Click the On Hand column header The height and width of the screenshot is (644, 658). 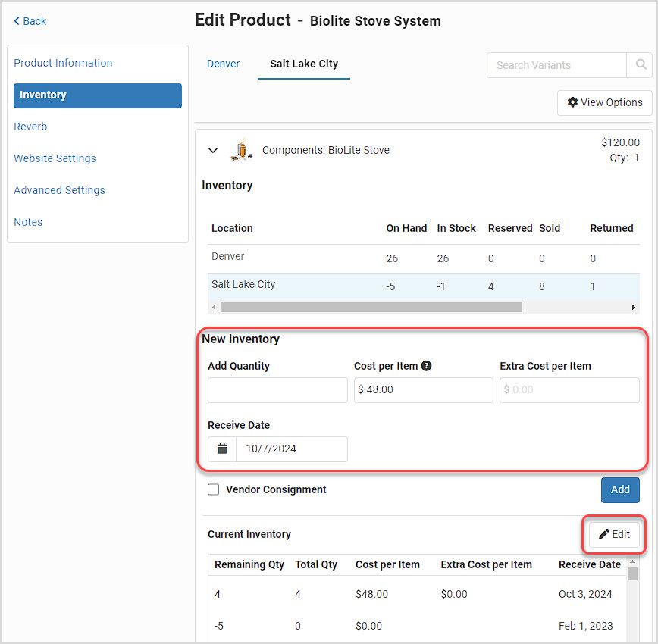406,228
